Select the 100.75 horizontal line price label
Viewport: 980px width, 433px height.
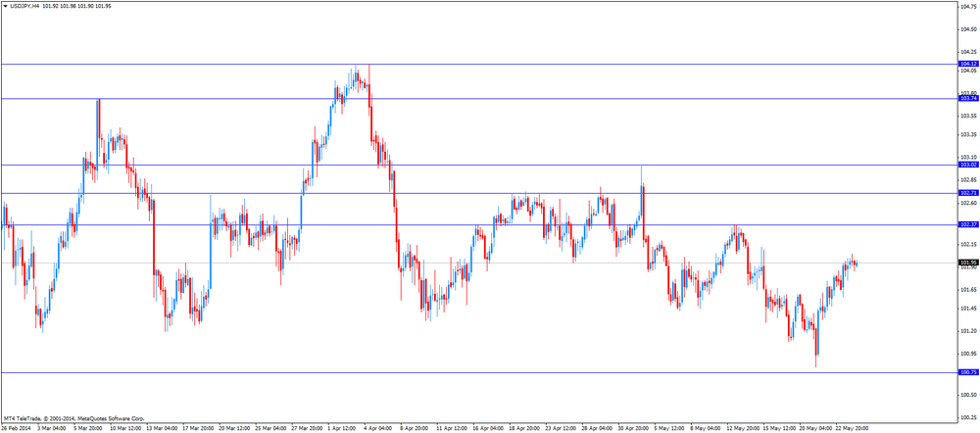968,372
